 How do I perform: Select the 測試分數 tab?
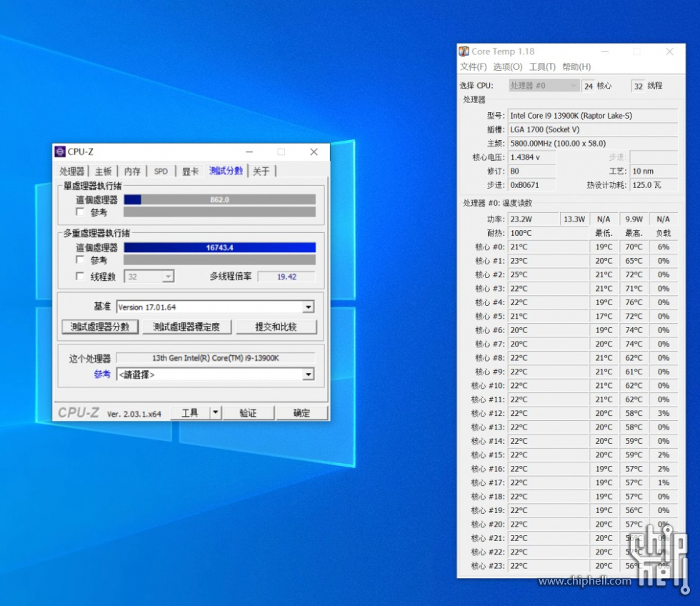pos(226,171)
